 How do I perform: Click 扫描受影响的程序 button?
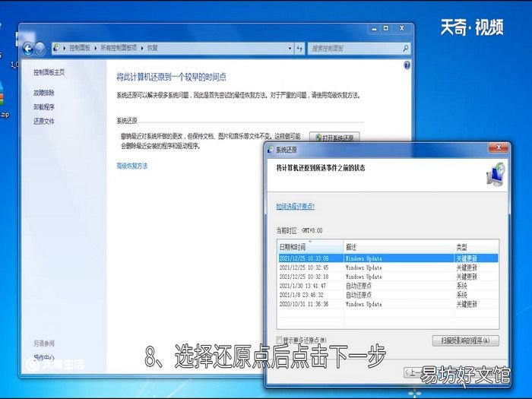[465, 340]
